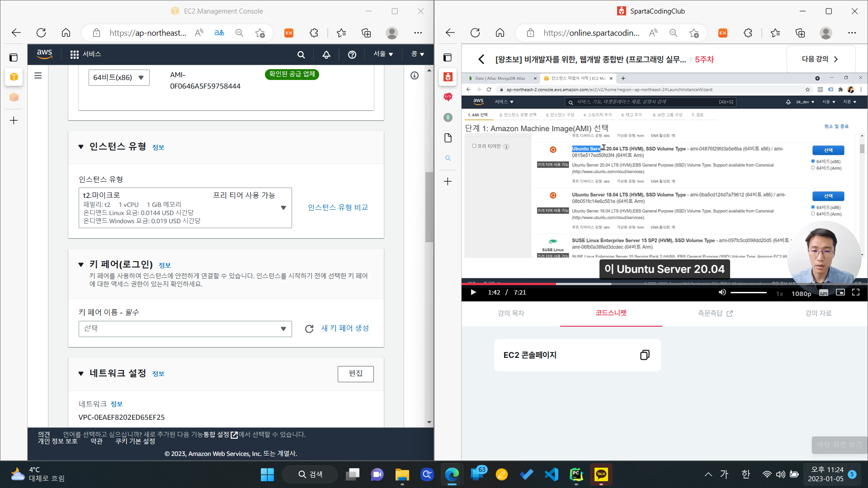Go to 다음 강의 next lecture
Screen dimensions: 868x488
[x=821, y=59]
